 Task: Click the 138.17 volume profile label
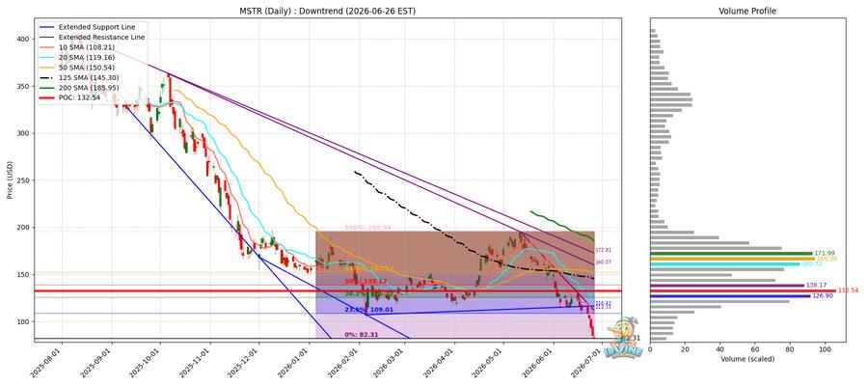click(815, 286)
